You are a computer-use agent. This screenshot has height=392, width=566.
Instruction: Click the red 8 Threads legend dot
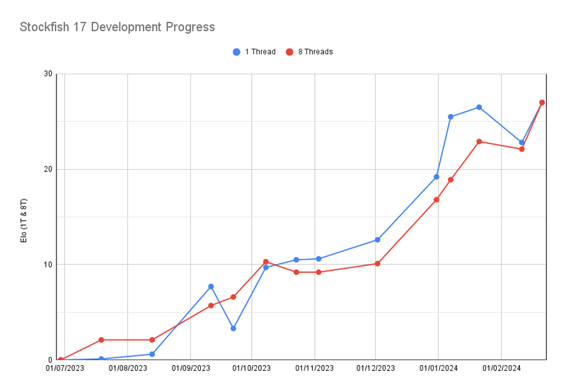click(289, 52)
